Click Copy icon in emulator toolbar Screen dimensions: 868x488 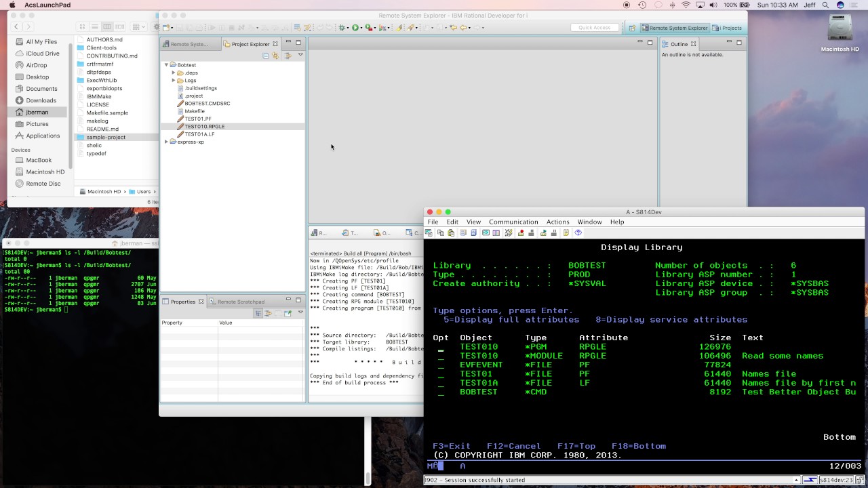click(x=440, y=232)
